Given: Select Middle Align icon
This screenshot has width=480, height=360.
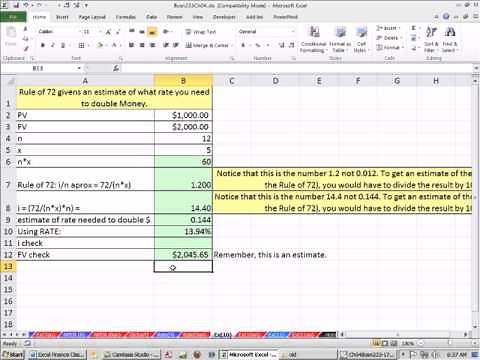Looking at the screenshot, I should [x=142, y=31].
